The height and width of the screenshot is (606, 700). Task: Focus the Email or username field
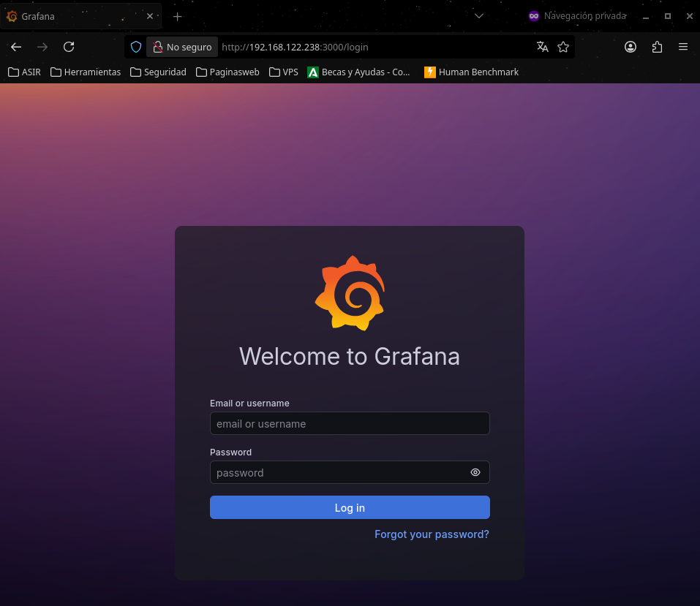[x=350, y=423]
